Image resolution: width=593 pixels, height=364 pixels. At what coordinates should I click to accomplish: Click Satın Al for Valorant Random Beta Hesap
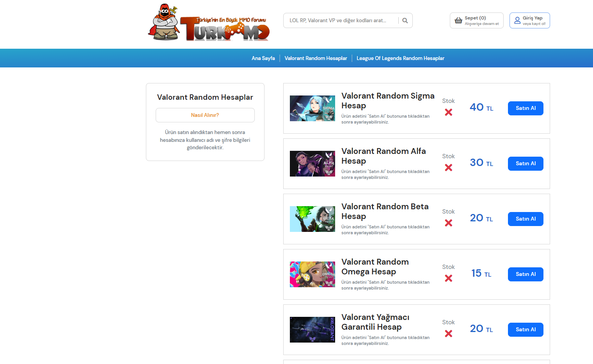tap(526, 219)
